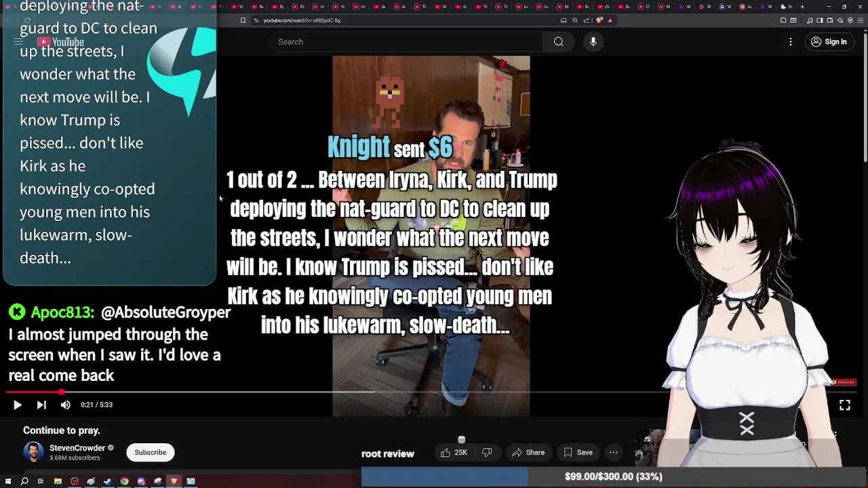
Task: Open Google Chrome from the taskbar
Action: 124,481
